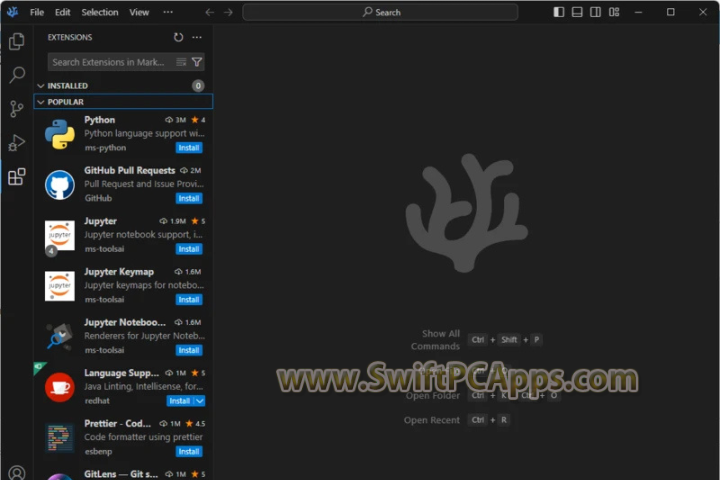Click Python language support description text

(x=144, y=134)
